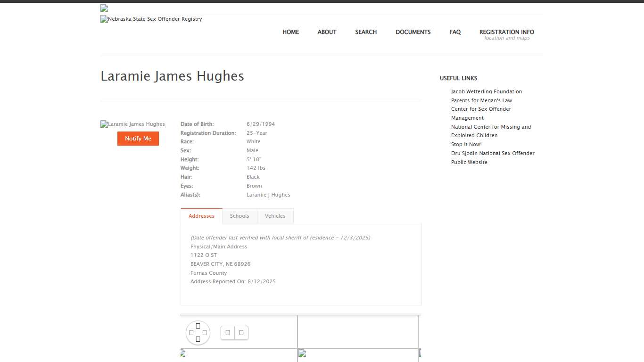Open the FAQ page
644x362 pixels.
(x=455, y=32)
